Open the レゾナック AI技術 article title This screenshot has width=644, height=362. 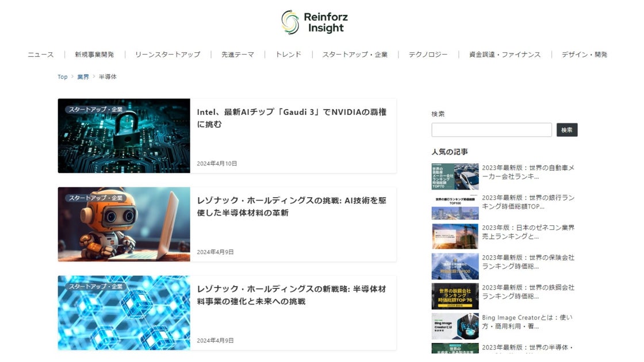pos(292,206)
